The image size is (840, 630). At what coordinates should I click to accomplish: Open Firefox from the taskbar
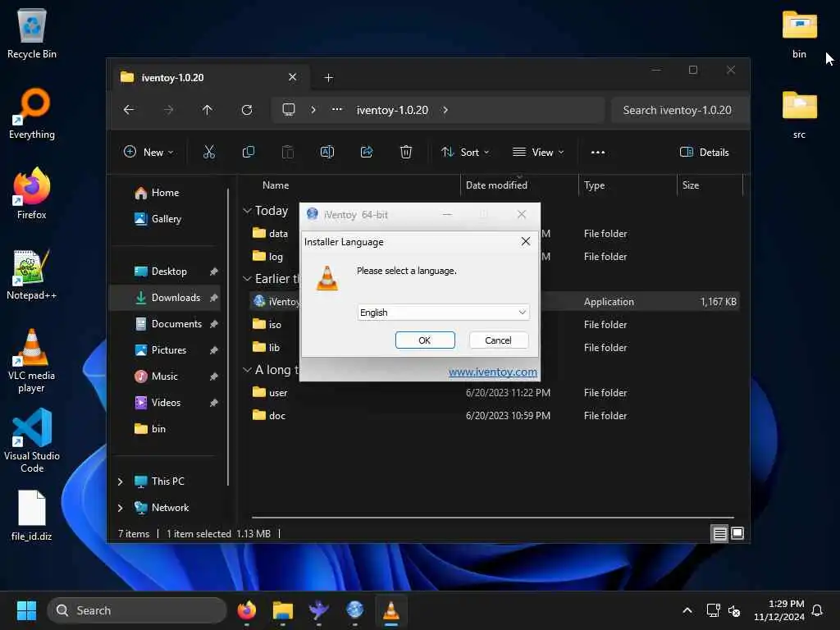pos(246,610)
